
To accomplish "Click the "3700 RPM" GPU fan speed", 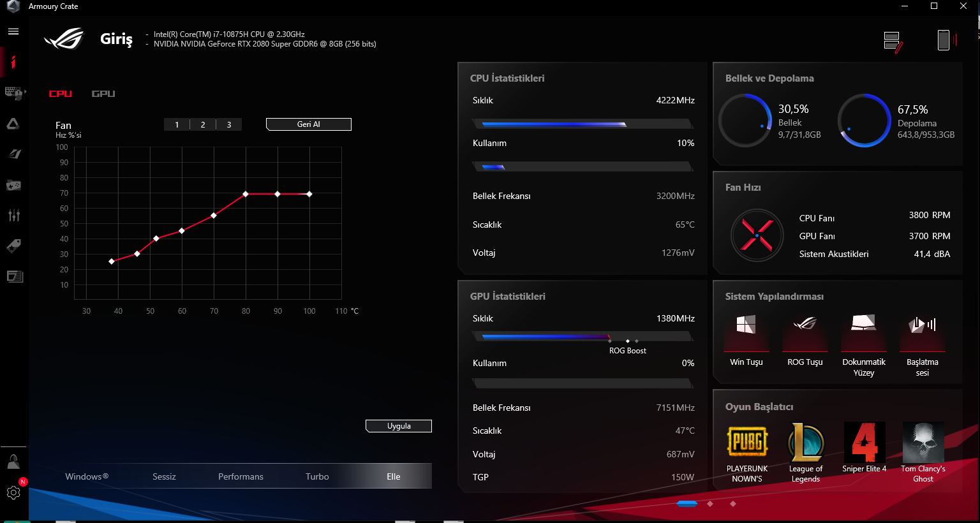I will [x=930, y=236].
